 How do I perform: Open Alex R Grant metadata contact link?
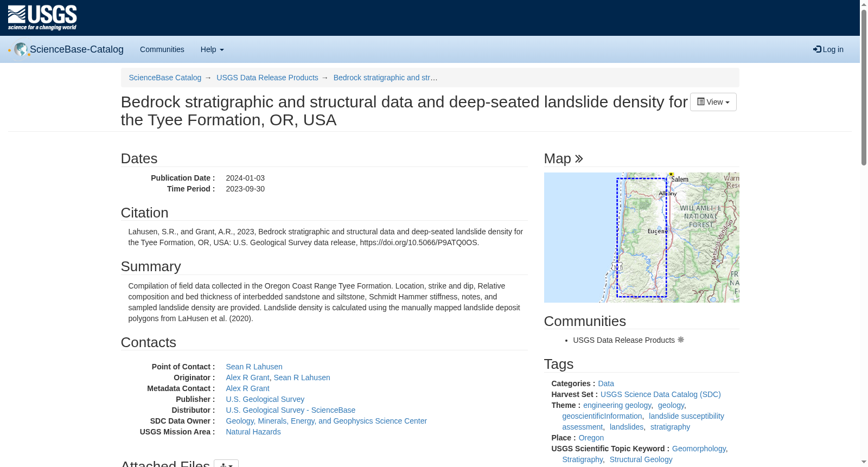[x=247, y=388]
